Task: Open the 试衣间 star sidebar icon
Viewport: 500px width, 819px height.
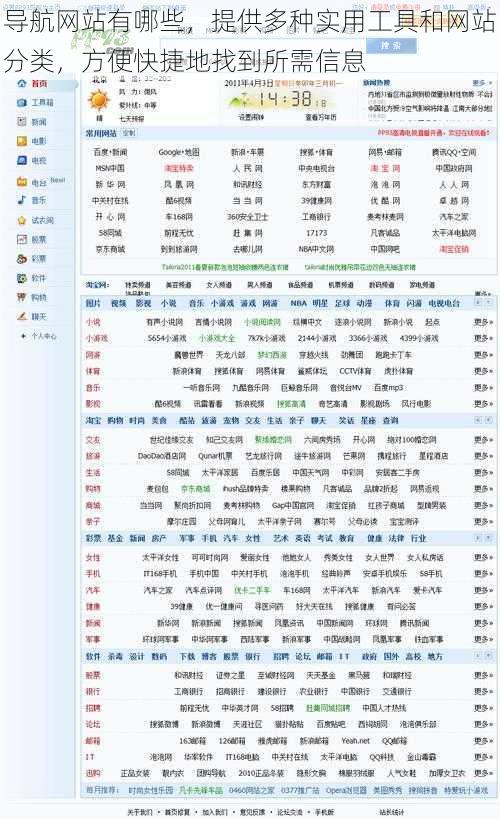Action: [x=21, y=220]
